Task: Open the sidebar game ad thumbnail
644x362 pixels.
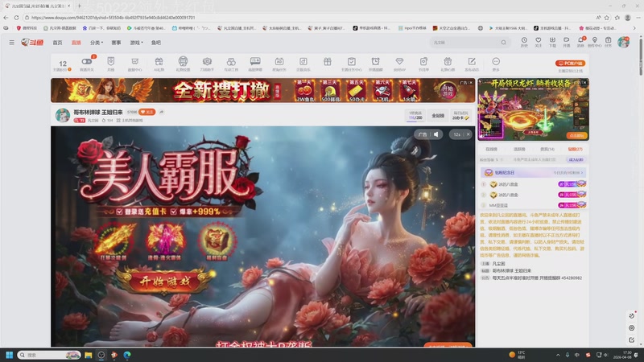Action: click(x=533, y=109)
